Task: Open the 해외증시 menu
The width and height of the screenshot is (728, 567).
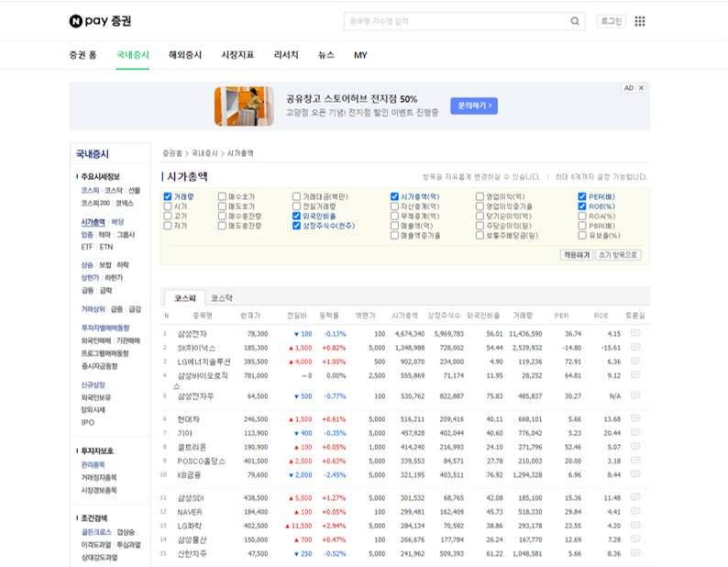Action: [185, 55]
